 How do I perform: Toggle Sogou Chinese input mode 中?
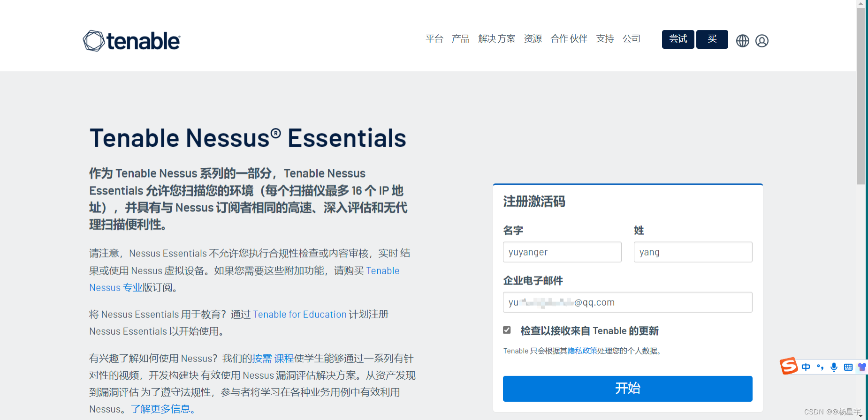click(x=806, y=367)
